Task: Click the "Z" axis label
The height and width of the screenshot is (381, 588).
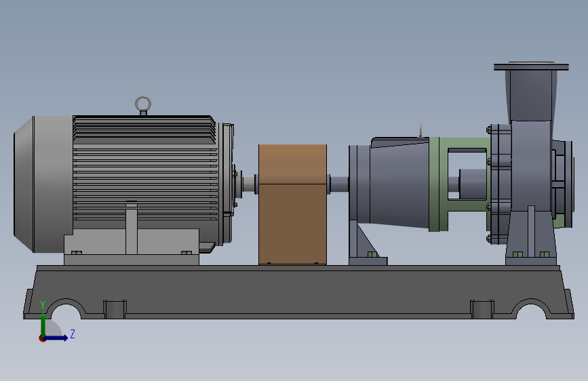Action: pos(73,334)
